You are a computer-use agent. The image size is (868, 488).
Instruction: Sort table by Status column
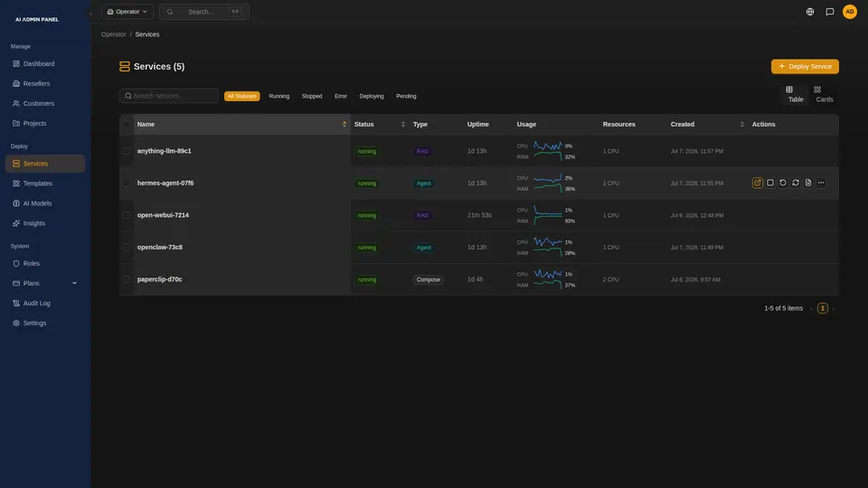coord(380,125)
